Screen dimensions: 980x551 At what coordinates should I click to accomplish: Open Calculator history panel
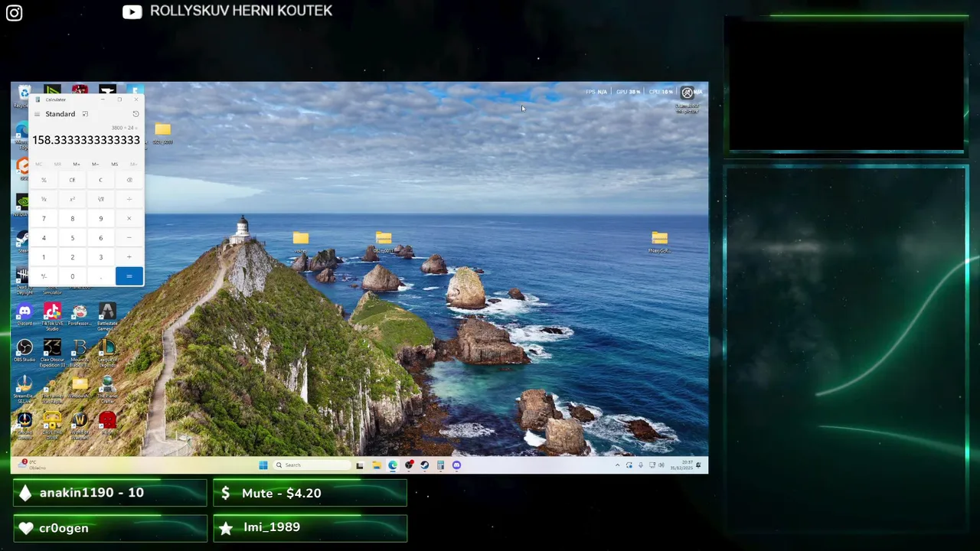pos(136,114)
